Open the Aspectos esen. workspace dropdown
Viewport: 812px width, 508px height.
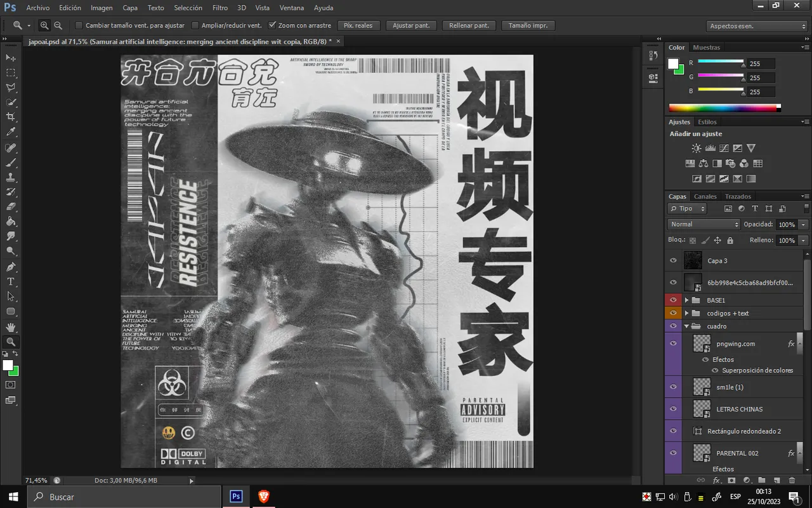(x=756, y=26)
